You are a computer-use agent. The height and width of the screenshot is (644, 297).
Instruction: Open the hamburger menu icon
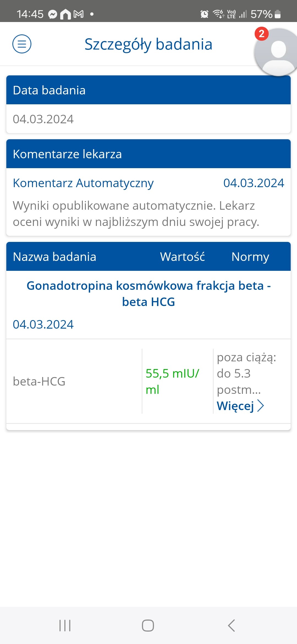coord(22,44)
